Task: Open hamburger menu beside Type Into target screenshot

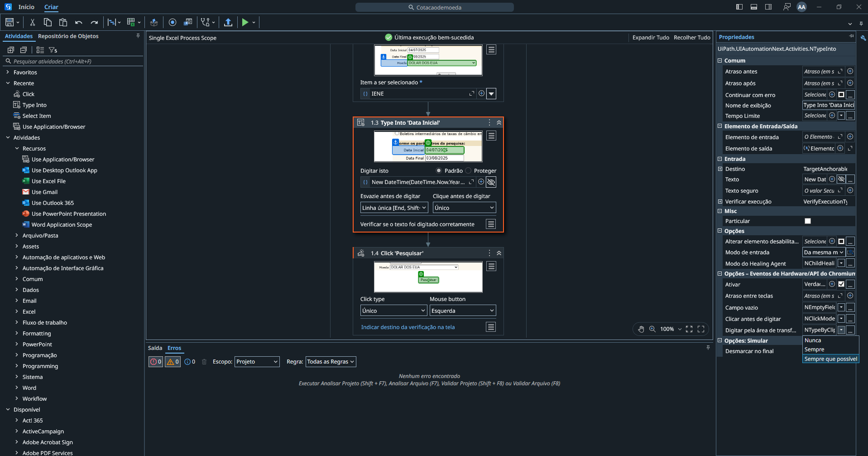Action: 491,136
